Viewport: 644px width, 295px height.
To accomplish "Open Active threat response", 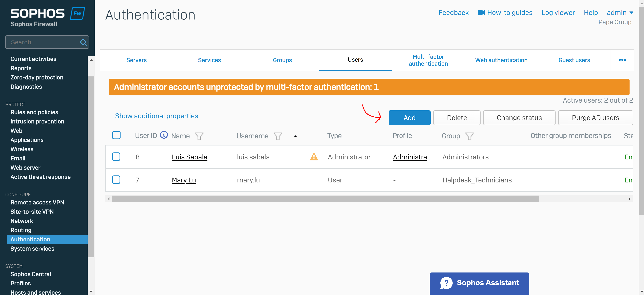I will [x=40, y=177].
